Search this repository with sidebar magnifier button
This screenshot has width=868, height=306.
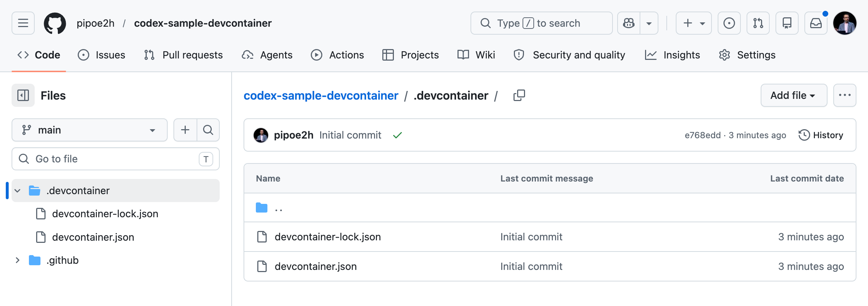tap(208, 130)
